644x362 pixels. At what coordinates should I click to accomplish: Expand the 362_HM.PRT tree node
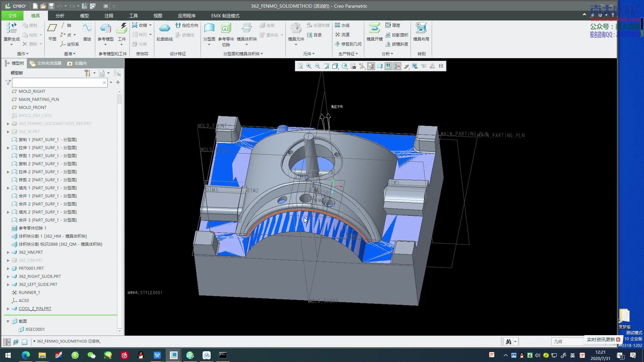point(8,252)
